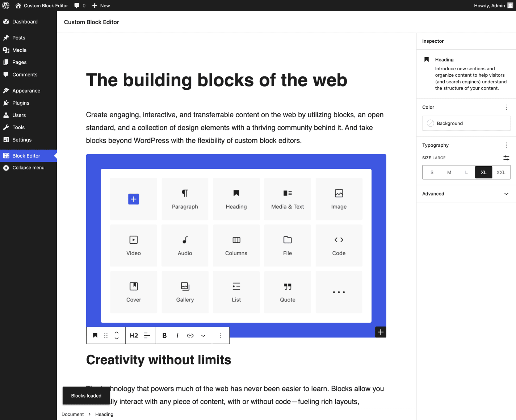Choose the Columns block
This screenshot has height=420, width=516.
[x=236, y=245]
